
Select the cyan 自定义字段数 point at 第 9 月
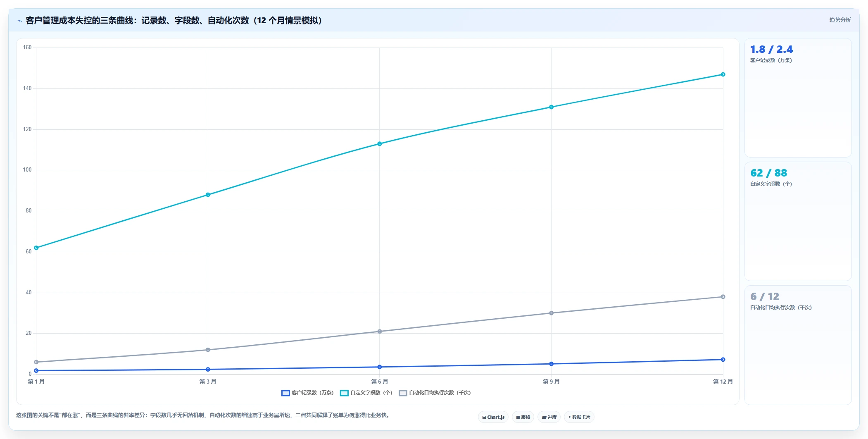point(551,107)
